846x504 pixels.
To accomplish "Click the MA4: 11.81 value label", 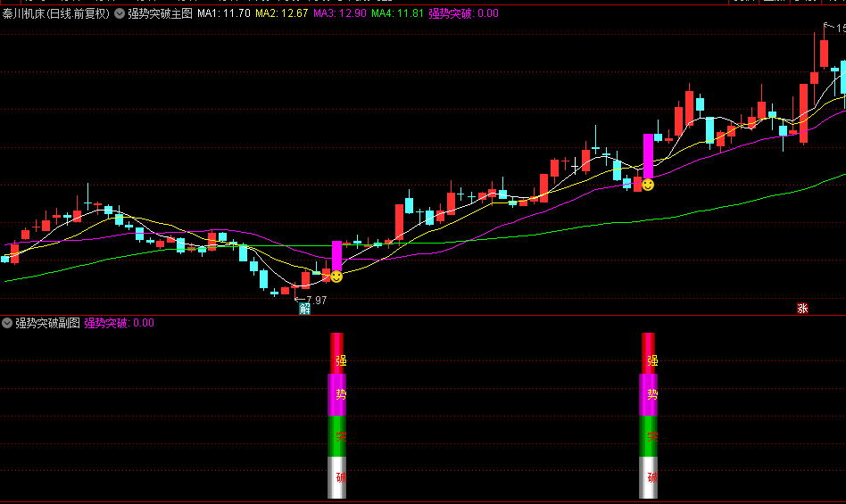I will pos(398,13).
